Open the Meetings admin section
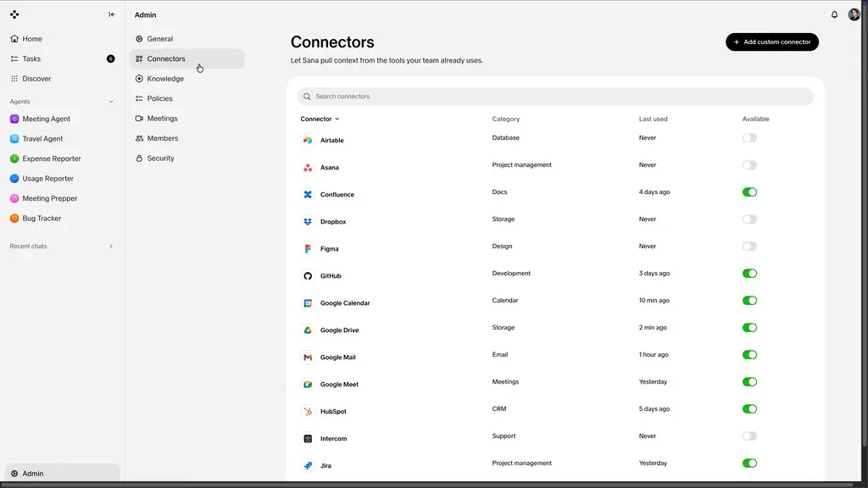Screen dimensions: 868x488 187,119
